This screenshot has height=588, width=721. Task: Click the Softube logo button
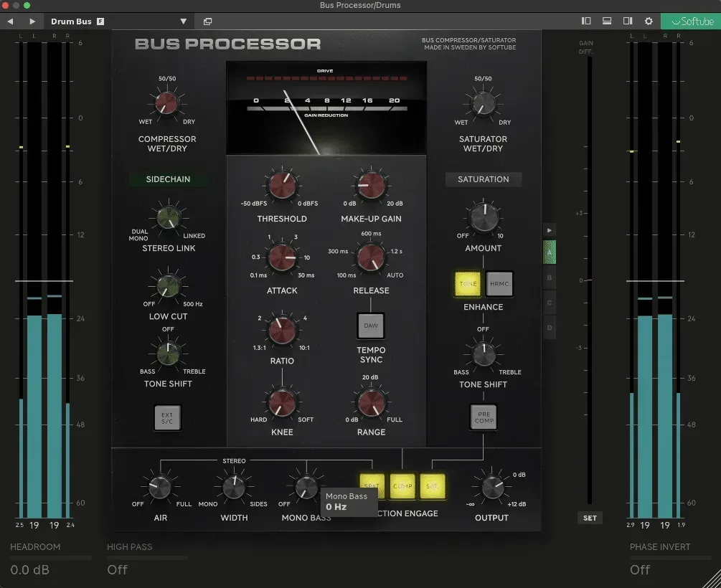coord(691,21)
